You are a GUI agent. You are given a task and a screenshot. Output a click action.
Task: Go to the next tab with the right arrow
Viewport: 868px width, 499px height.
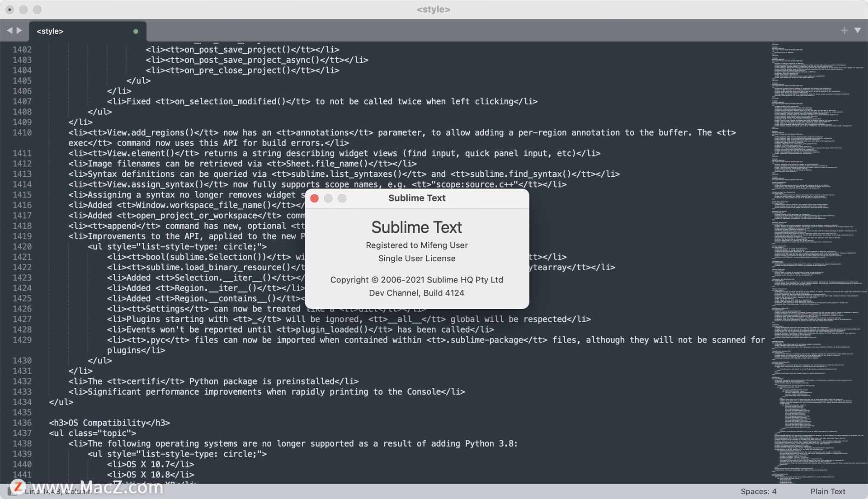coord(19,30)
